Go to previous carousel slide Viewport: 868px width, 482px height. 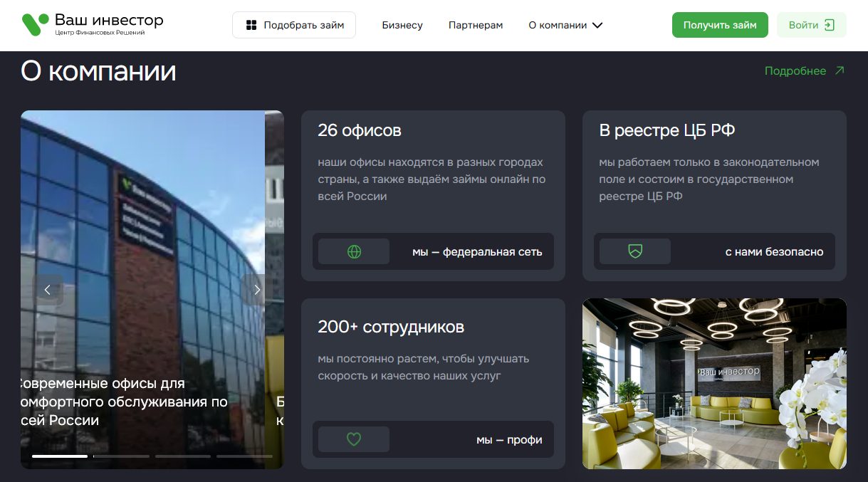(48, 290)
